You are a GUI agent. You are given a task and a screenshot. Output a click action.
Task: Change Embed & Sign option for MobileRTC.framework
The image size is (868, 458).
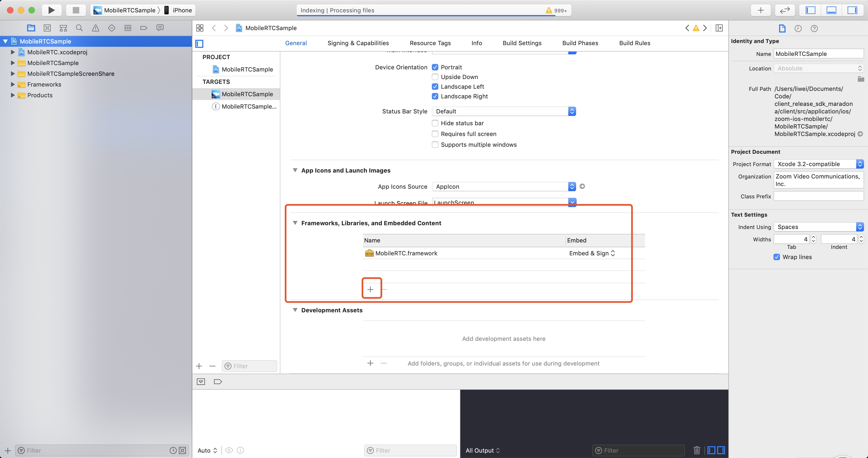tap(592, 253)
